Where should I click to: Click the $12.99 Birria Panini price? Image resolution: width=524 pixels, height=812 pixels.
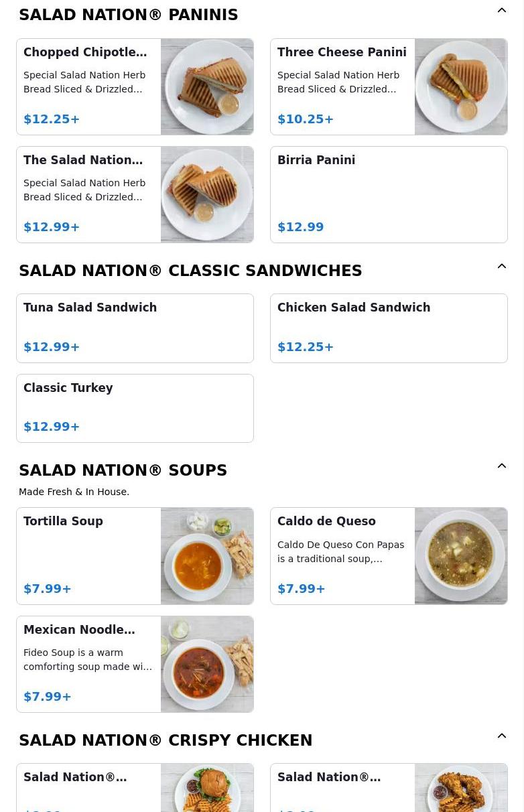(x=300, y=227)
